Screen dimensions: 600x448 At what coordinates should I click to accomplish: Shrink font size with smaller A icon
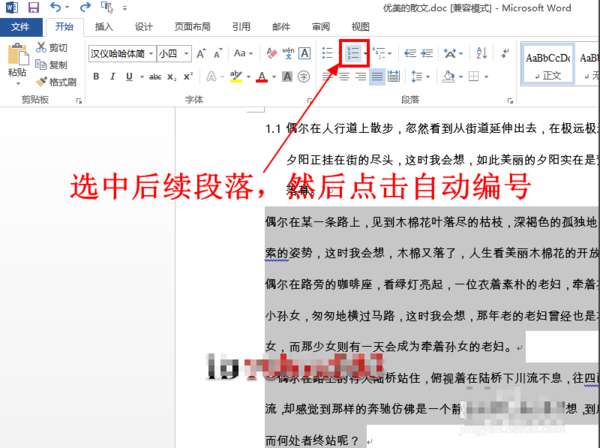click(218, 54)
